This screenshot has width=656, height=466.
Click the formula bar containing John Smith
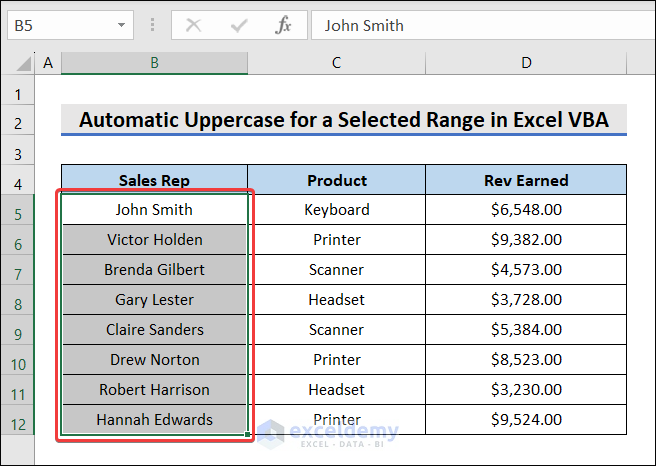tap(480, 25)
